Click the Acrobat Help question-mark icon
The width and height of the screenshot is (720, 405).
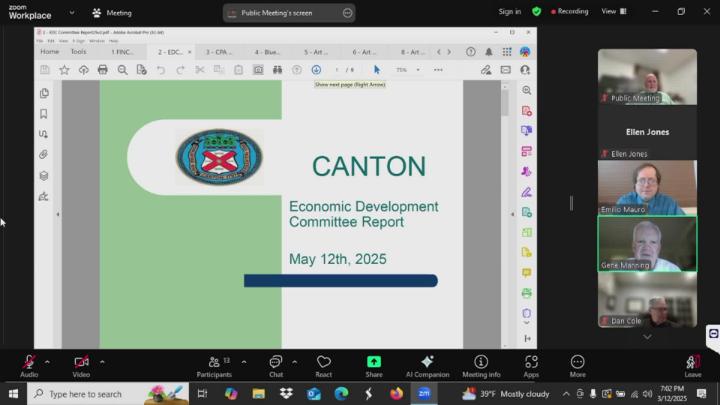tap(471, 52)
